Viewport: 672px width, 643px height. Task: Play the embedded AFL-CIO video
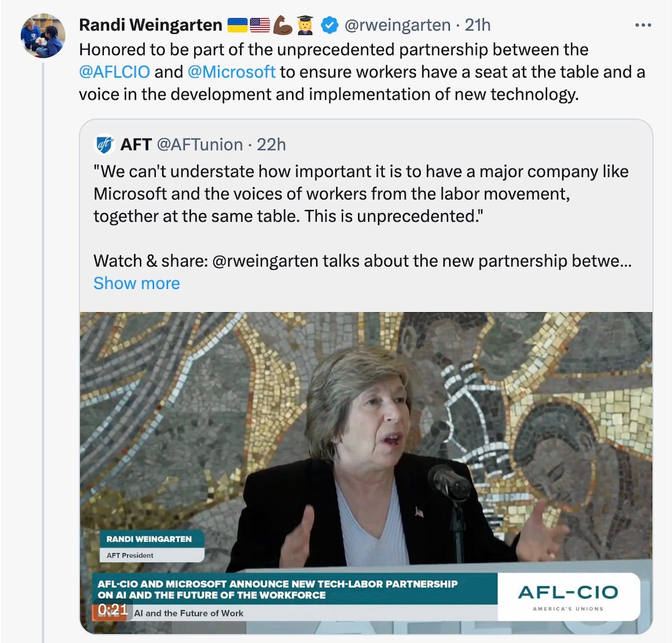coord(366,473)
